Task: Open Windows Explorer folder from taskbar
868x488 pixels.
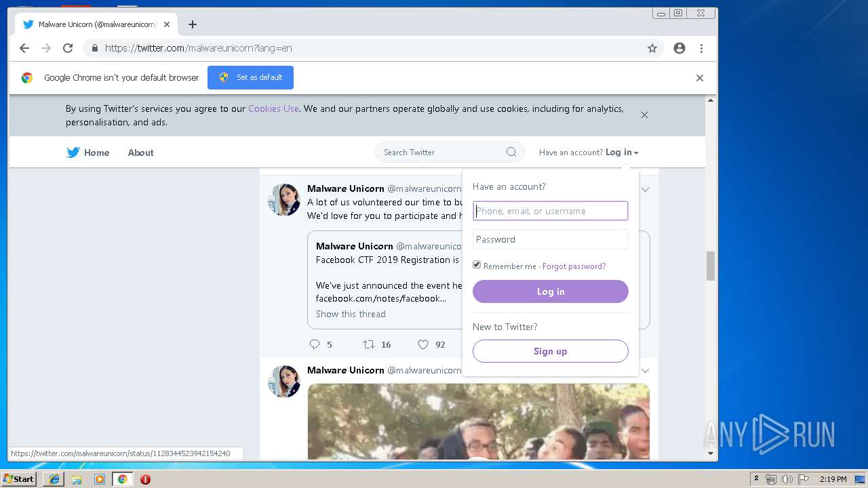Action: point(77,479)
